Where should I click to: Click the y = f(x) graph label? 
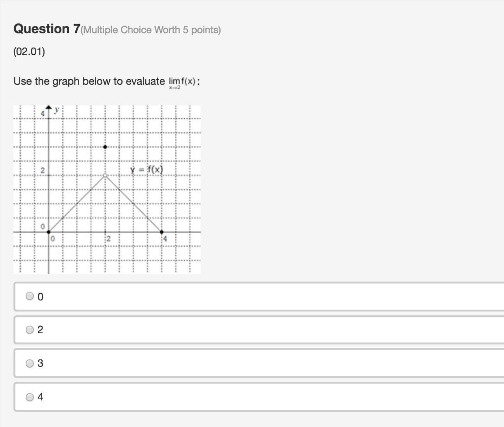click(146, 170)
